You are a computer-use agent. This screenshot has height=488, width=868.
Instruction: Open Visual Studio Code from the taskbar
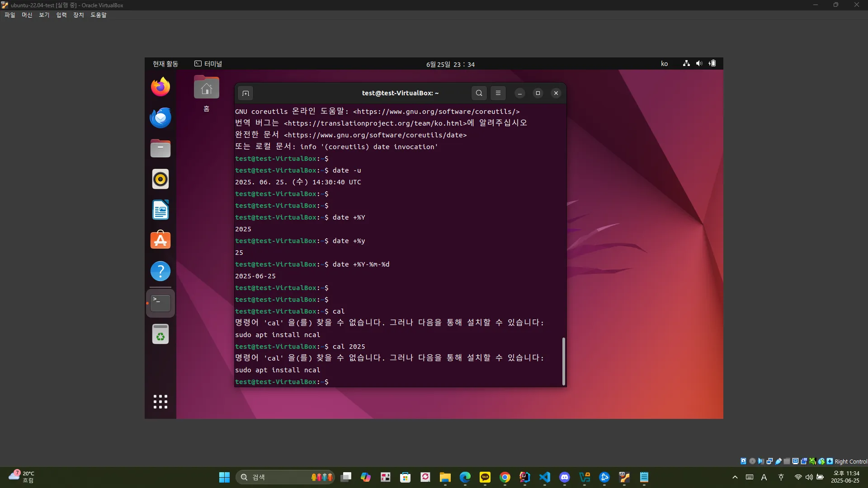(545, 477)
